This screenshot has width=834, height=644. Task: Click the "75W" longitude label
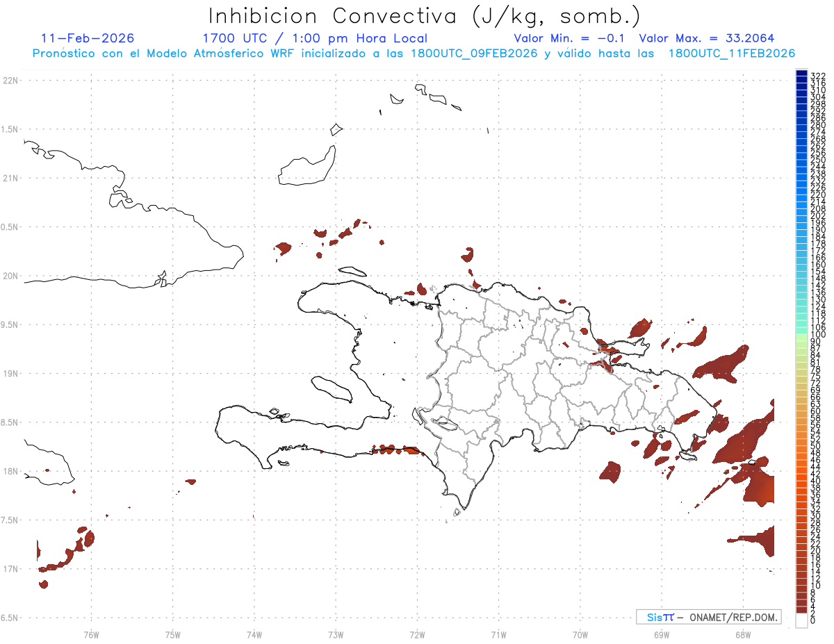point(173,634)
